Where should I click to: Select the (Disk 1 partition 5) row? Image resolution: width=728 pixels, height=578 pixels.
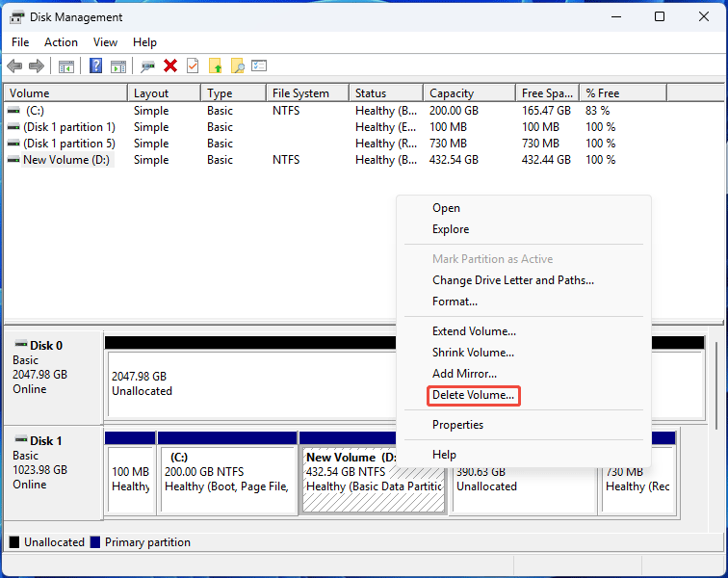[x=335, y=144]
